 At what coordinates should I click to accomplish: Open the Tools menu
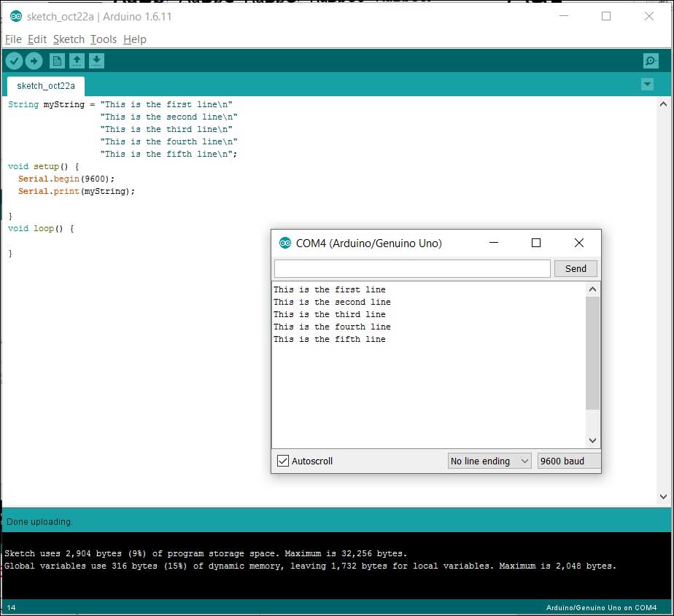[103, 39]
